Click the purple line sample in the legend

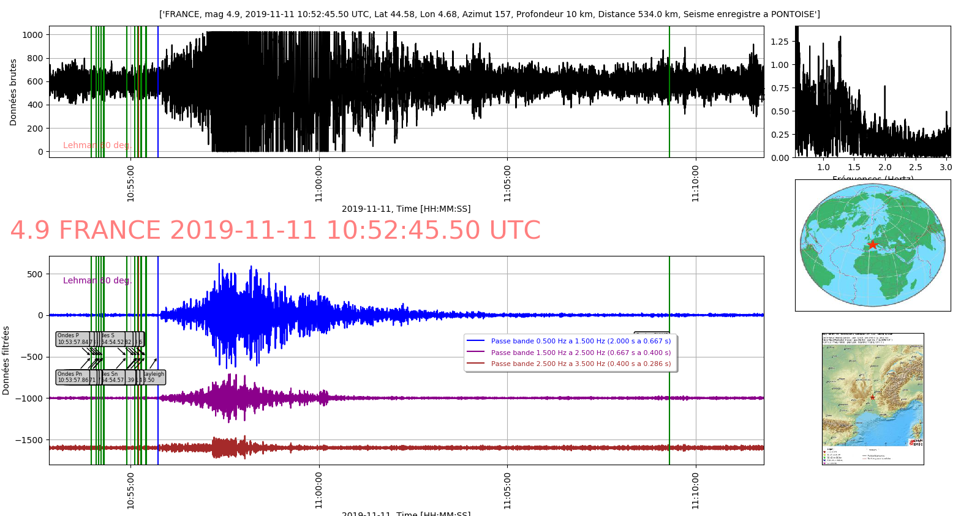[475, 353]
